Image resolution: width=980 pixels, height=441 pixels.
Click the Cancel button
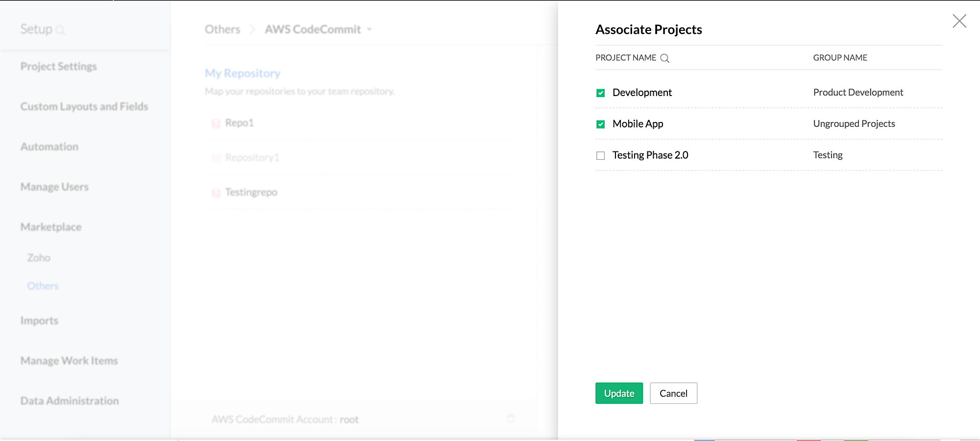[x=673, y=393]
